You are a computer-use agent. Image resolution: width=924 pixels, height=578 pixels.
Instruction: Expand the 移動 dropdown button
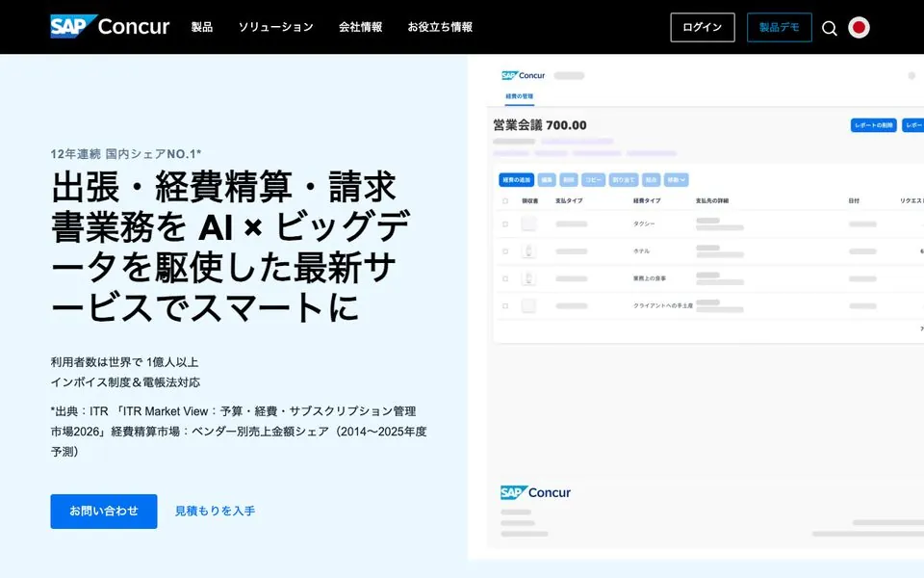676,180
